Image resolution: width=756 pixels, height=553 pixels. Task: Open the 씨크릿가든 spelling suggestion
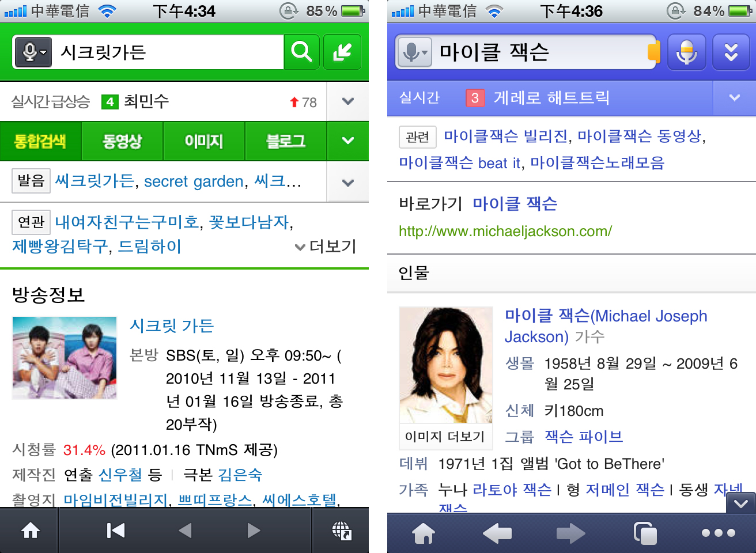point(94,181)
